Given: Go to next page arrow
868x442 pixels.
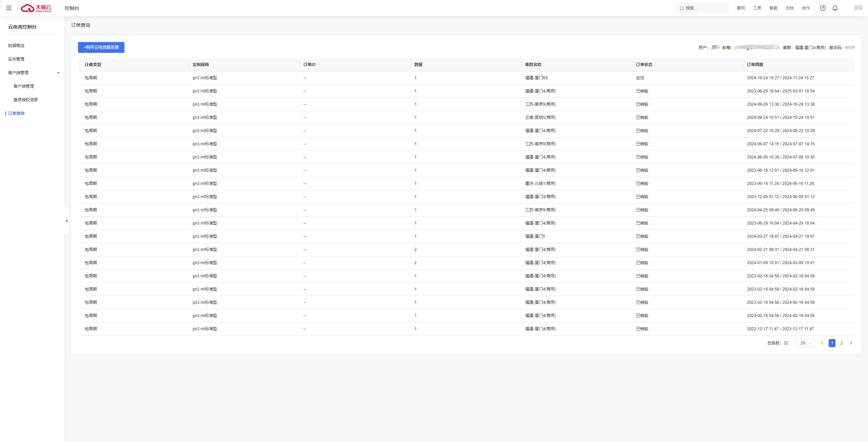Looking at the screenshot, I should 851,343.
